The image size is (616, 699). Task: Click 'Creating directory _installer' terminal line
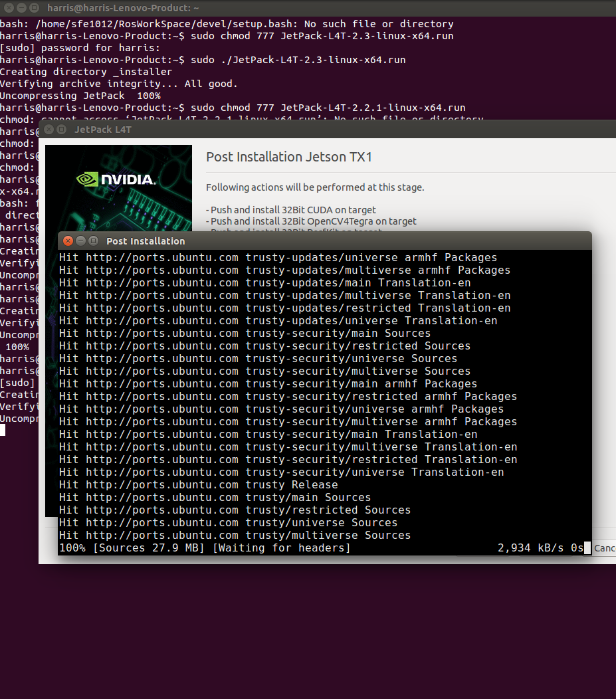pos(86,72)
